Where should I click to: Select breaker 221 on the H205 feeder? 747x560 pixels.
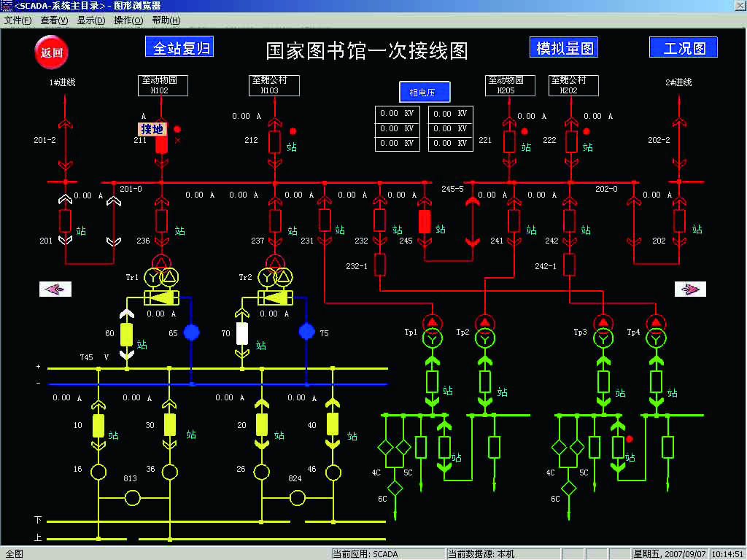point(509,142)
